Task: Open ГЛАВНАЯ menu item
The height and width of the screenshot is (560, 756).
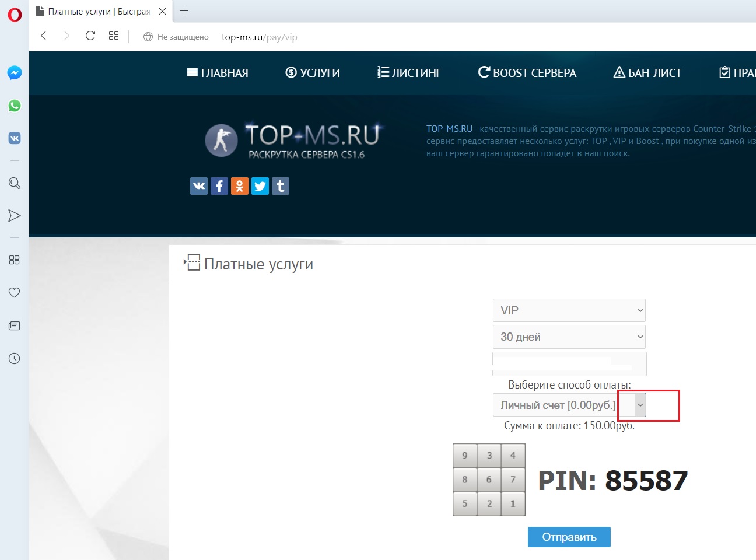Action: [218, 73]
